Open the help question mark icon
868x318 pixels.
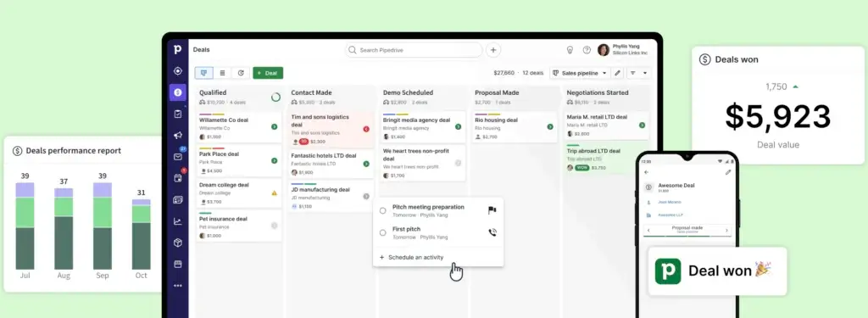587,50
